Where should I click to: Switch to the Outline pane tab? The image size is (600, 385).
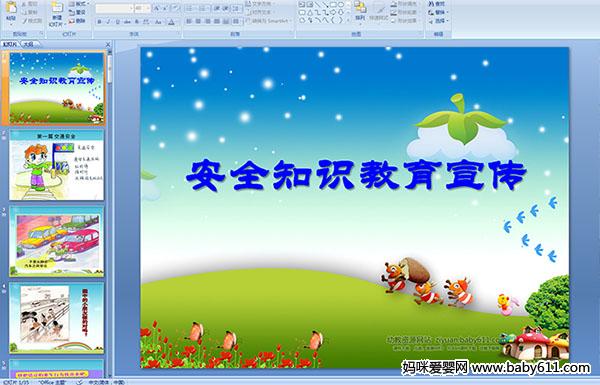tap(28, 44)
